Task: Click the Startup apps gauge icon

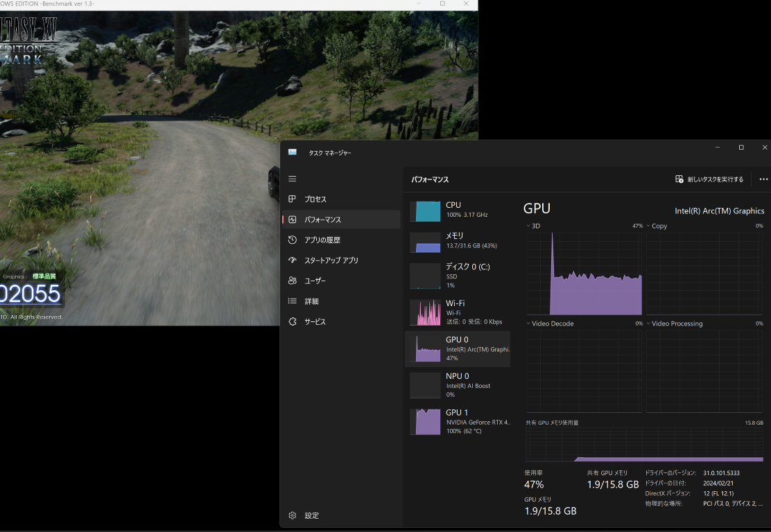Action: [292, 260]
